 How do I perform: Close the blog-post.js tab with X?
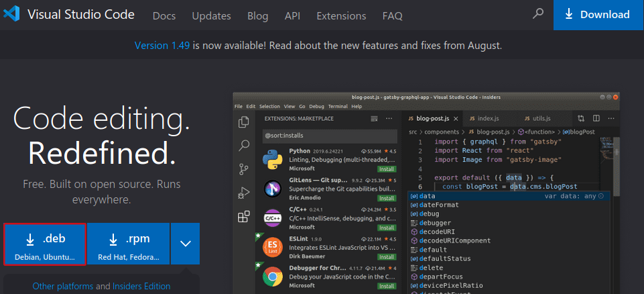click(x=456, y=119)
